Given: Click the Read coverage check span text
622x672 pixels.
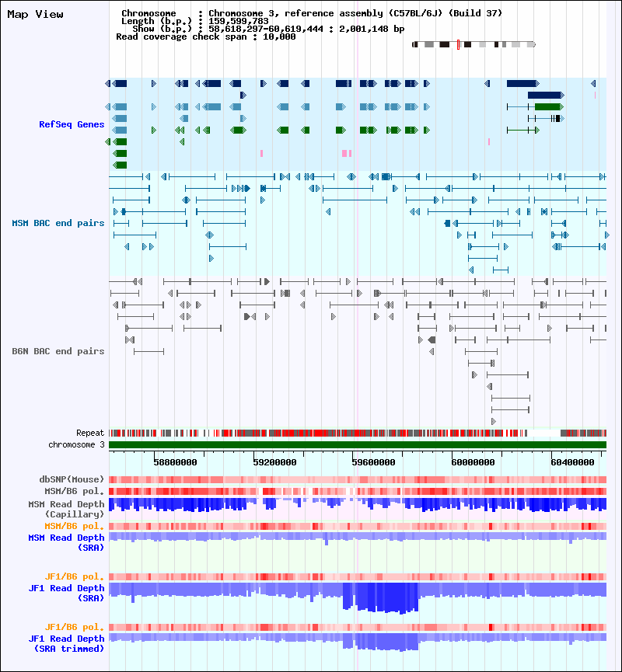Looking at the screenshot, I should 206,37.
